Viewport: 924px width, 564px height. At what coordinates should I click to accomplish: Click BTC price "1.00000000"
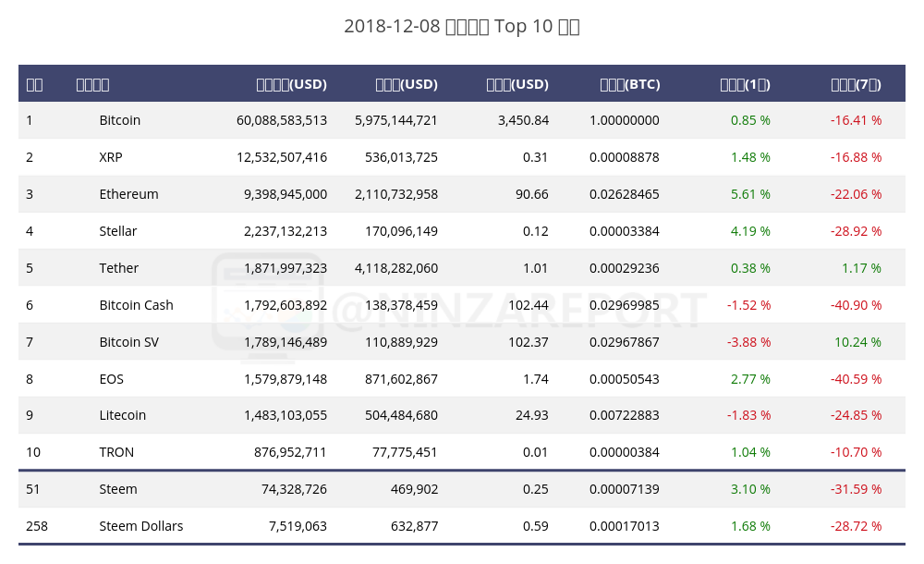(624, 120)
